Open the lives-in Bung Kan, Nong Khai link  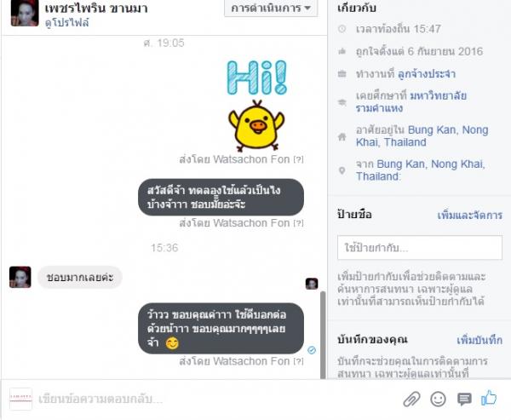(x=422, y=136)
